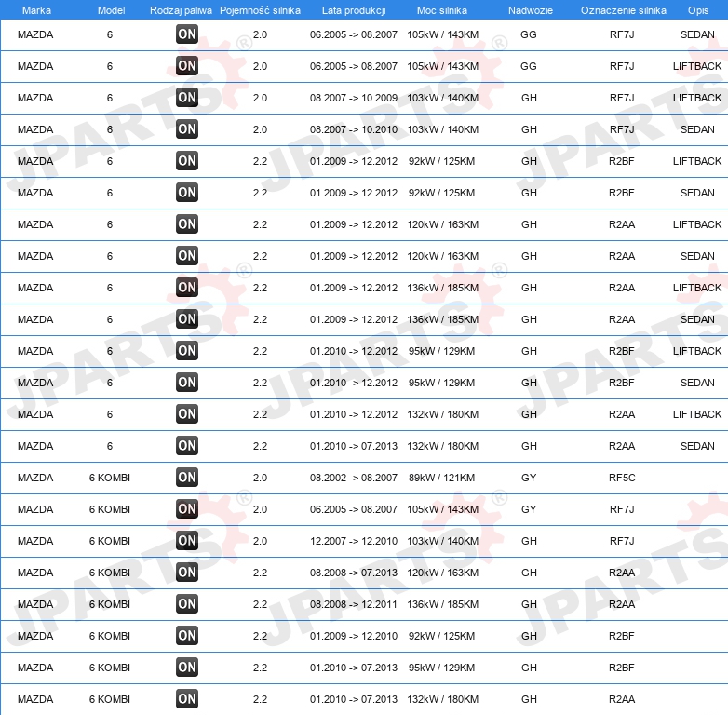The image size is (728, 715).
Task: Click ON badge in 6 KOMBI 136kW row
Action: tap(187, 604)
